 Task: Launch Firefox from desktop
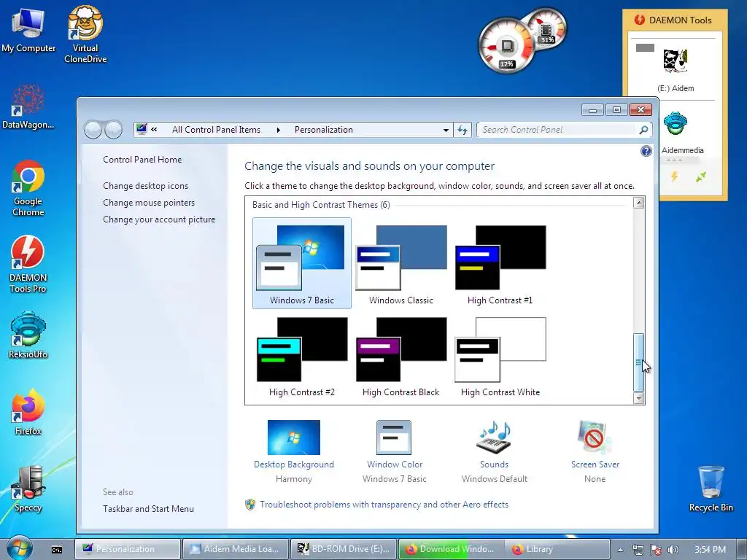tap(28, 412)
